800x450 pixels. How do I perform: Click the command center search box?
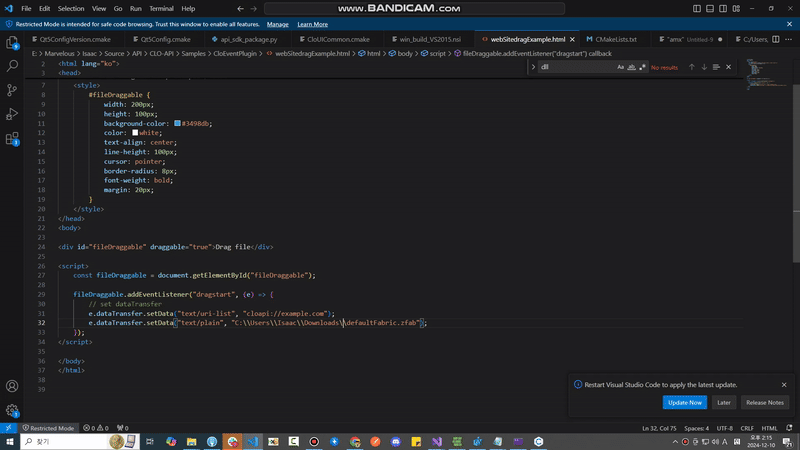coord(414,9)
